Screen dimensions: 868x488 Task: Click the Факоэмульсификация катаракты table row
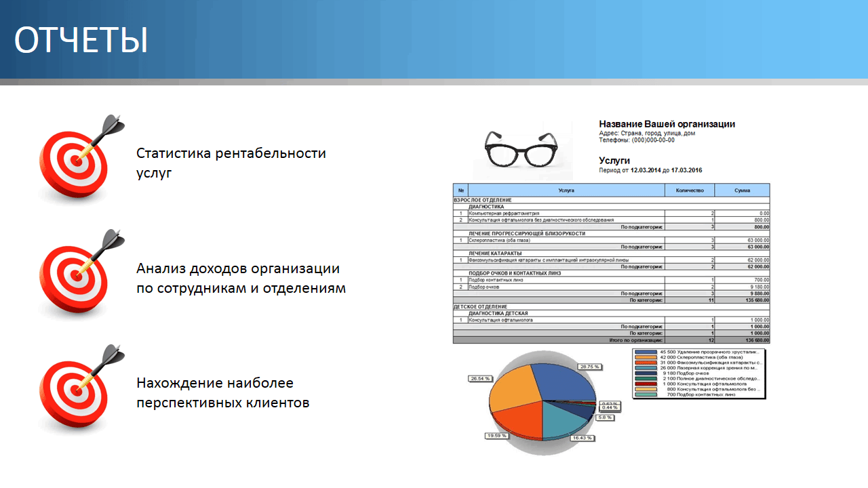(x=612, y=260)
